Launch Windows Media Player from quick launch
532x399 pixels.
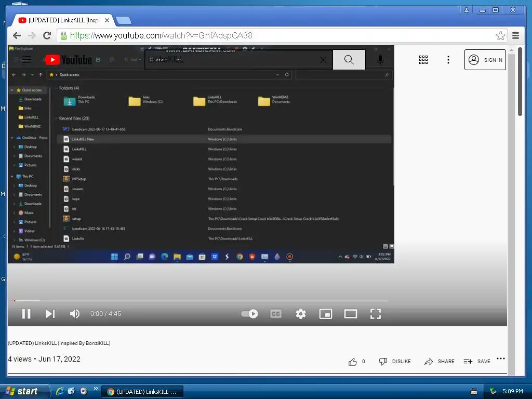click(84, 391)
